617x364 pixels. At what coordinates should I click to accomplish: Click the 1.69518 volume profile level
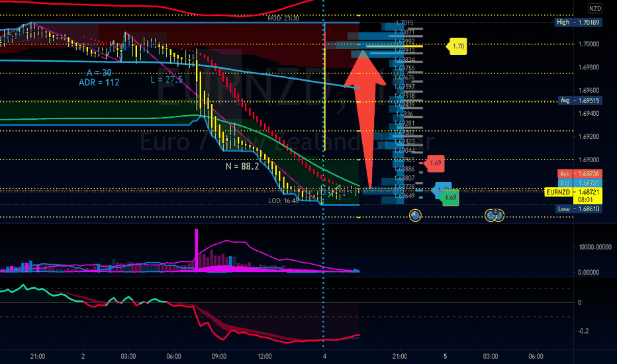click(x=404, y=95)
